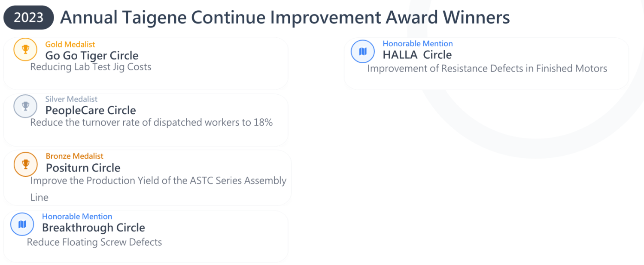Click the bronze trophy icon
The width and height of the screenshot is (644, 265).
pyautogui.click(x=25, y=164)
